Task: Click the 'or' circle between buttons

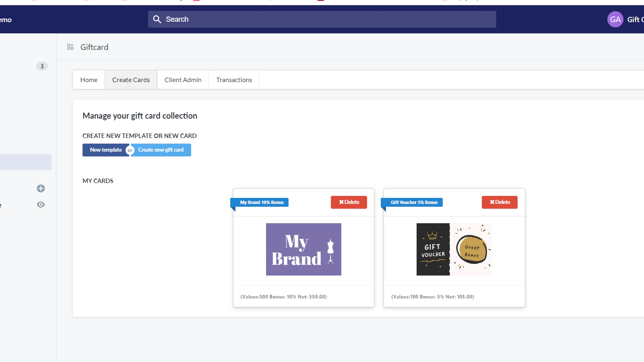Action: (x=130, y=150)
